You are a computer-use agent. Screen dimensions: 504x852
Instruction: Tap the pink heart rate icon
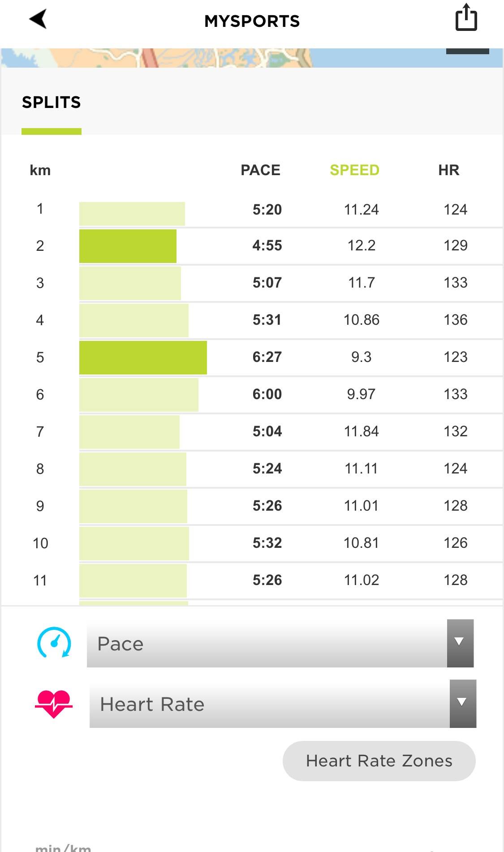pos(54,703)
